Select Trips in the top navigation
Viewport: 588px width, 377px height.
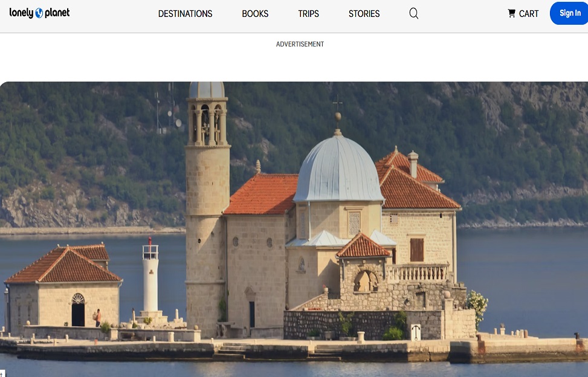(308, 13)
